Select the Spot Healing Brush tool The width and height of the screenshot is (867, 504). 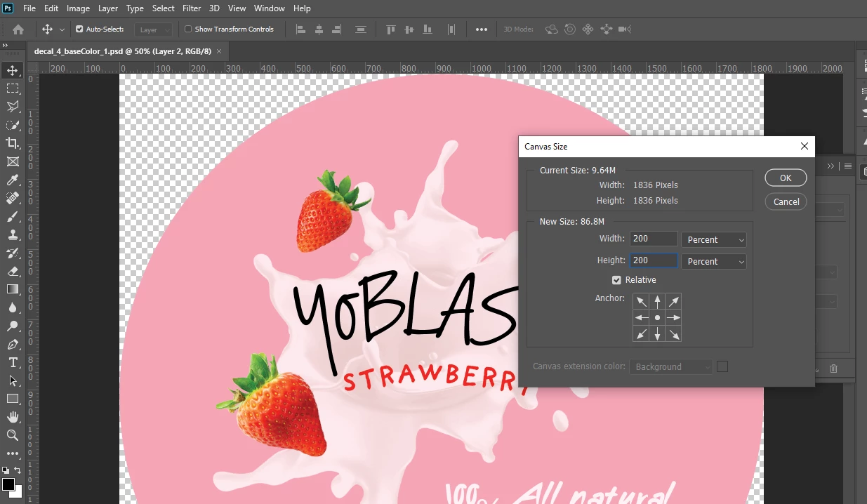(13, 199)
